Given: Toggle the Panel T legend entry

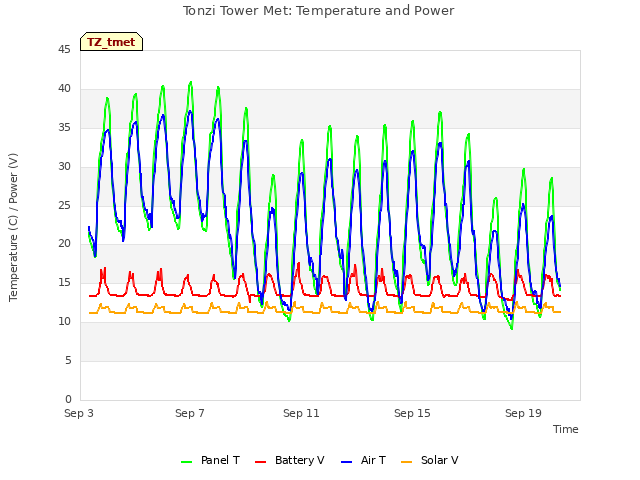Looking at the screenshot, I should [210, 460].
